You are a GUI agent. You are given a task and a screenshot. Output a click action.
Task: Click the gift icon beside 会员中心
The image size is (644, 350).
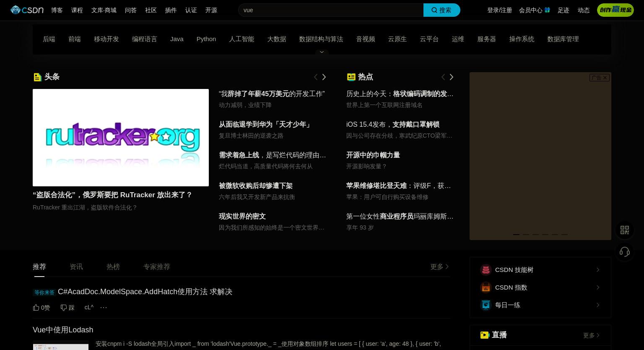coord(547,10)
